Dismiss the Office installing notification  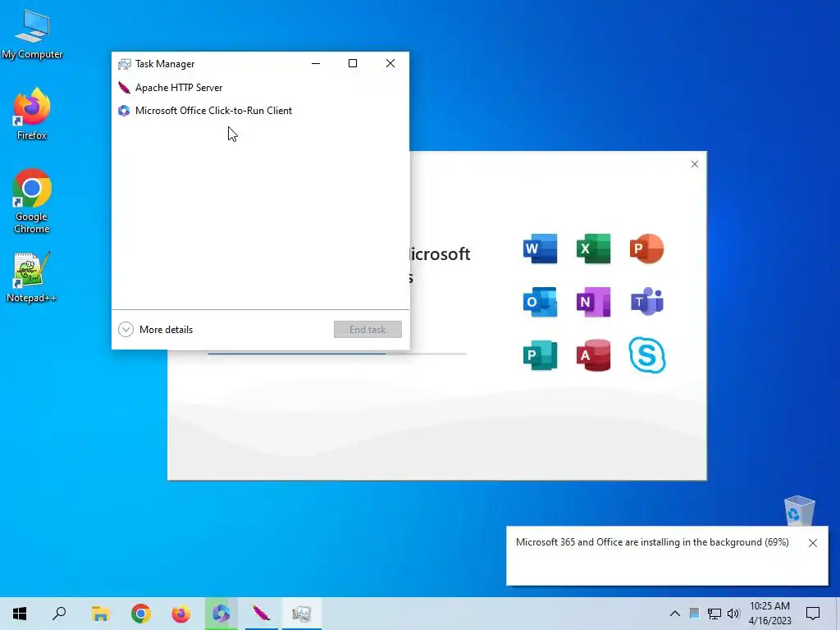coord(813,543)
